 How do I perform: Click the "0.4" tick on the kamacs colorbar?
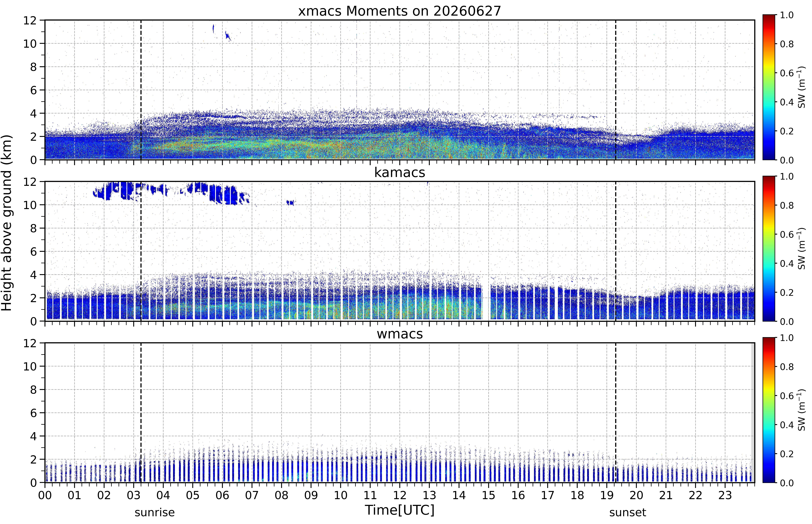tap(787, 263)
